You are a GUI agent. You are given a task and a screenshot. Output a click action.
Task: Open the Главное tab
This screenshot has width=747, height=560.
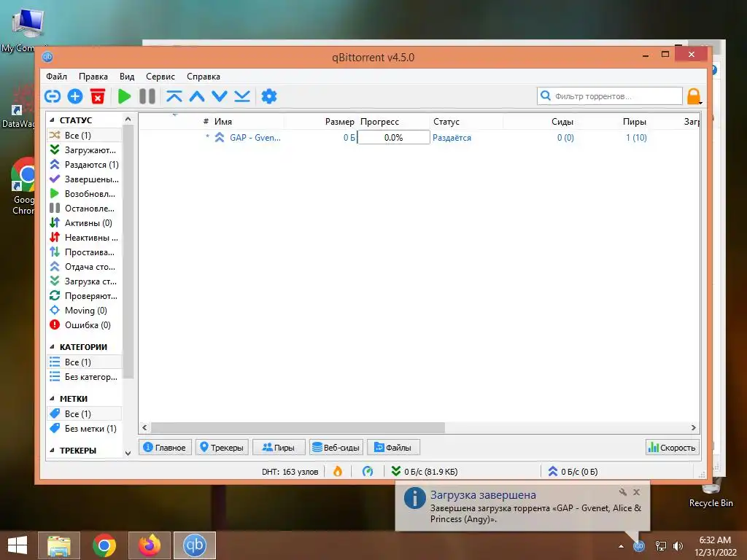pos(165,448)
